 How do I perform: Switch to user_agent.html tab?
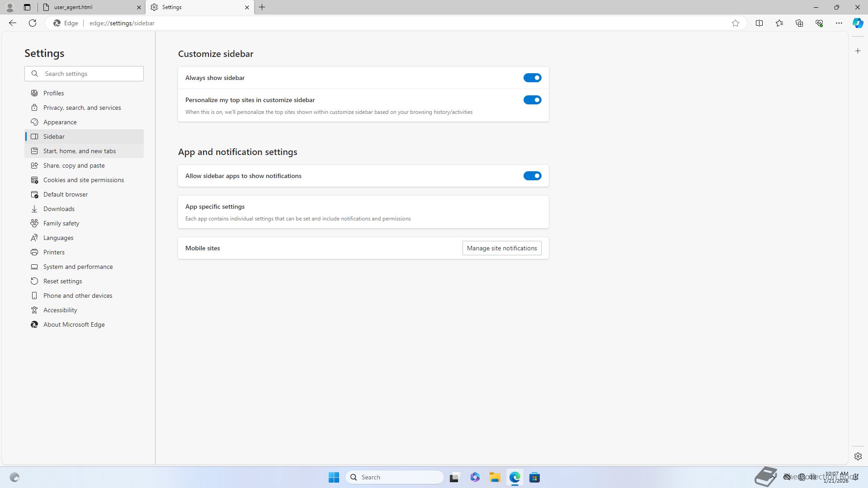[x=90, y=7]
